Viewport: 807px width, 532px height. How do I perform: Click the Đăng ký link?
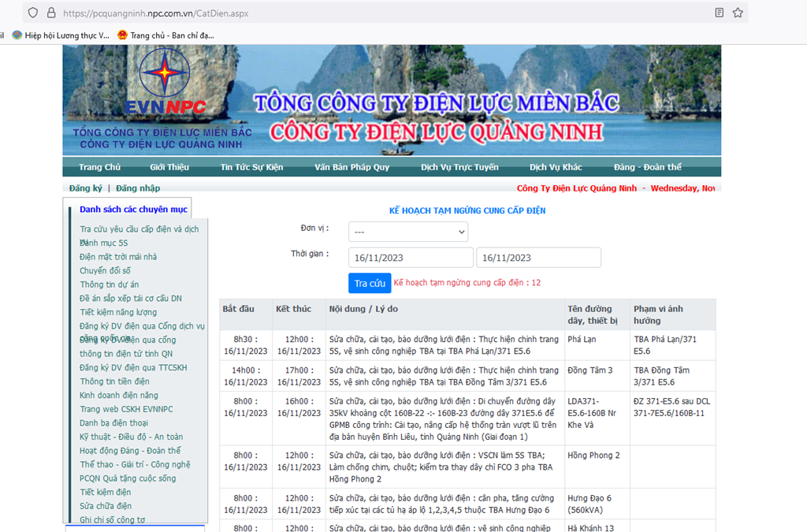click(x=85, y=188)
